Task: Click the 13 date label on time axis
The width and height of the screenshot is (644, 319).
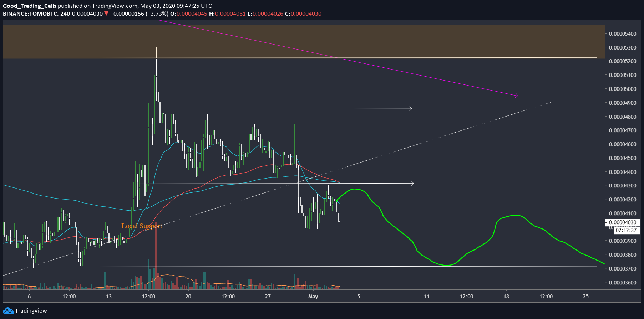Action: tap(109, 297)
